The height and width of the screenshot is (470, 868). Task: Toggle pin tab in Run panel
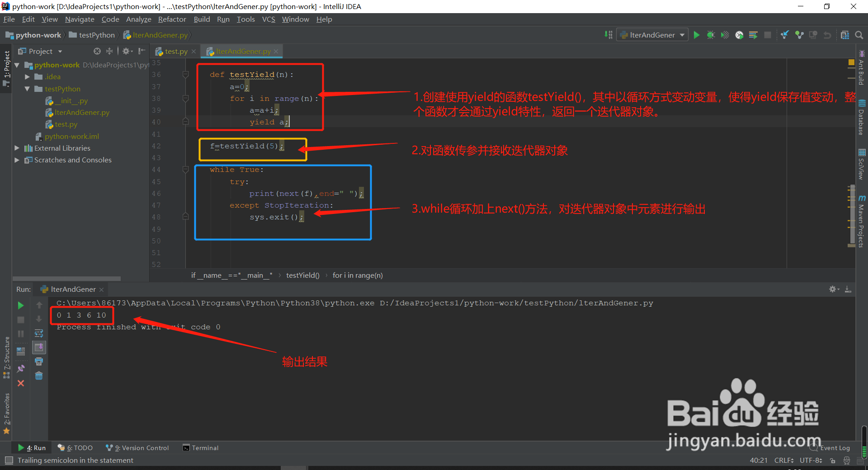pos(21,369)
